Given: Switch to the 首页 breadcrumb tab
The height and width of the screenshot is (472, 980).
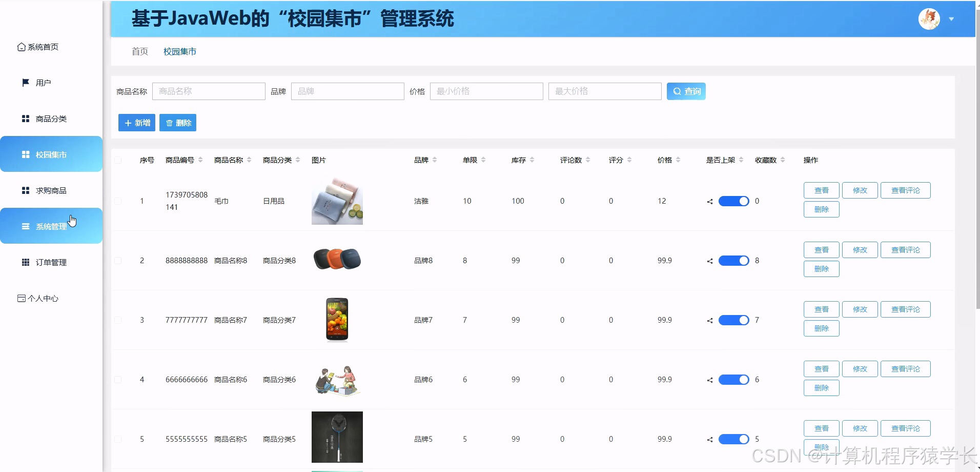Looking at the screenshot, I should pos(139,51).
